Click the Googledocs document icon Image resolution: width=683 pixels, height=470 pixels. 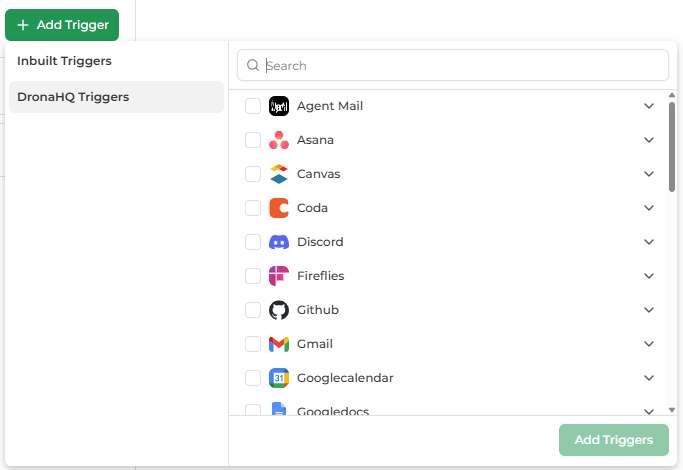tap(279, 409)
